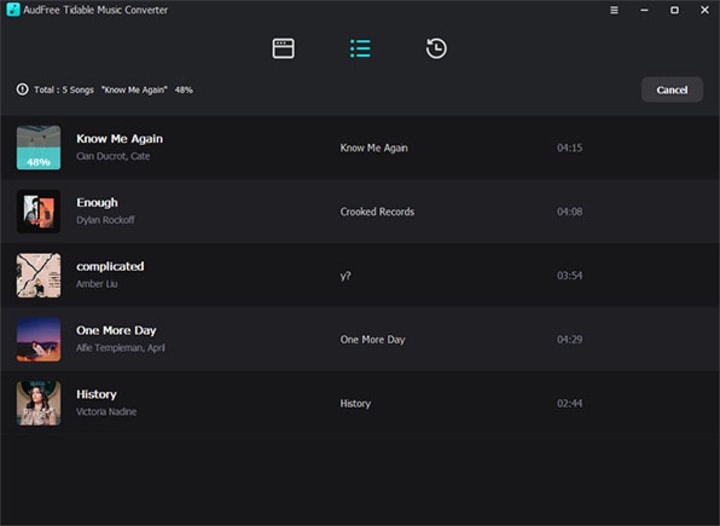Click album name Crooked Records

pos(377,212)
